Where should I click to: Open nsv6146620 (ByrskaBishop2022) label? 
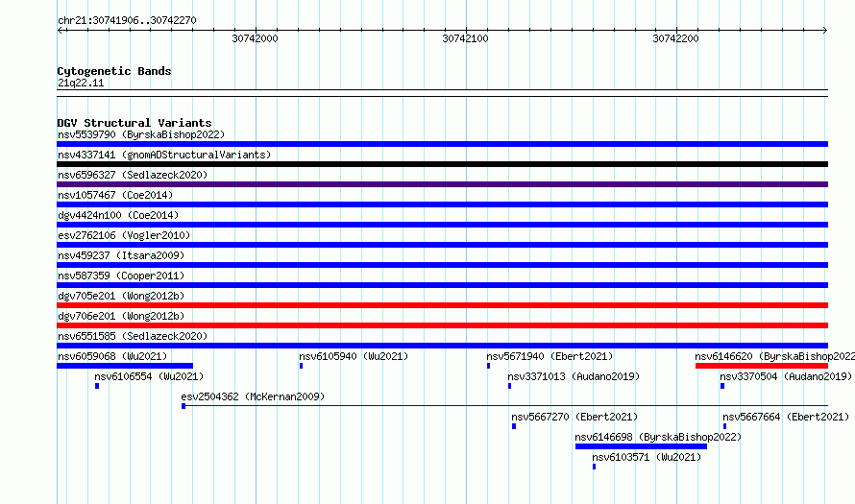pos(775,356)
